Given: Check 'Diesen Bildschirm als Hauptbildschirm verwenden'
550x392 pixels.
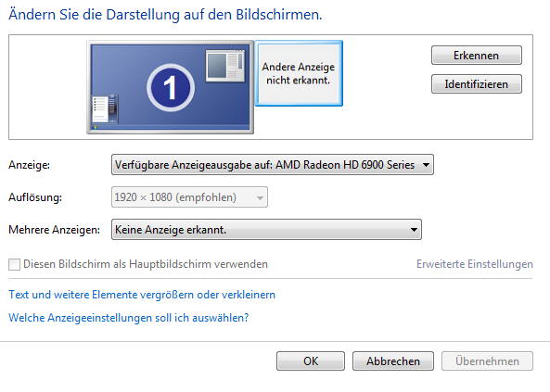Looking at the screenshot, I should [15, 264].
